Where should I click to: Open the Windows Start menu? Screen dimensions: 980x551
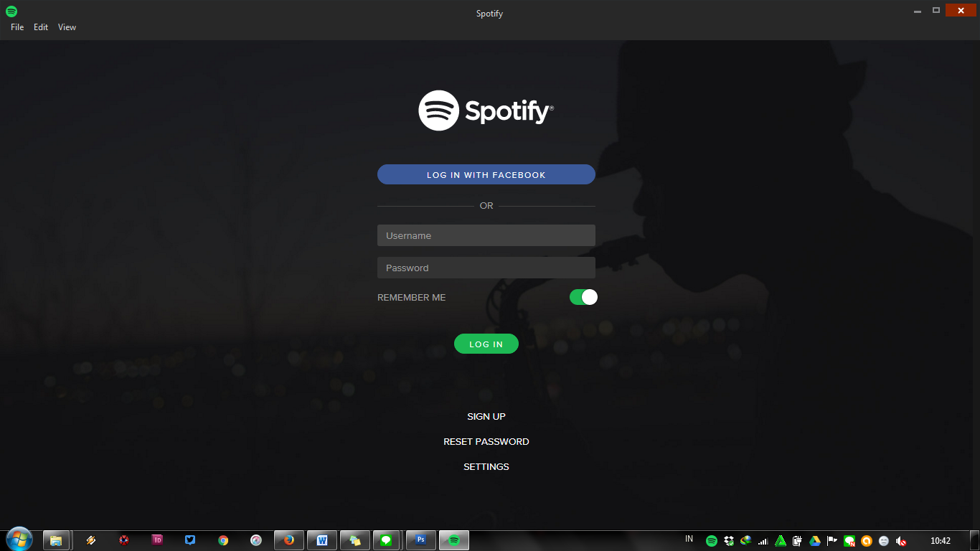click(19, 540)
